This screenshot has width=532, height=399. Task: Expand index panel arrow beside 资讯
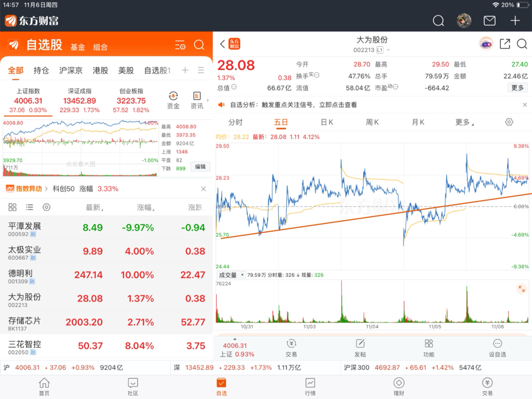pos(208,100)
